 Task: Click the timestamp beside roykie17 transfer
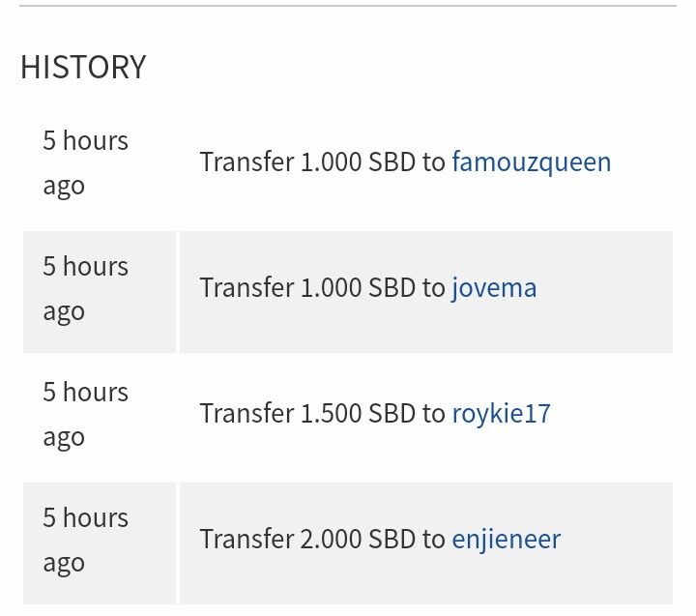tap(86, 414)
